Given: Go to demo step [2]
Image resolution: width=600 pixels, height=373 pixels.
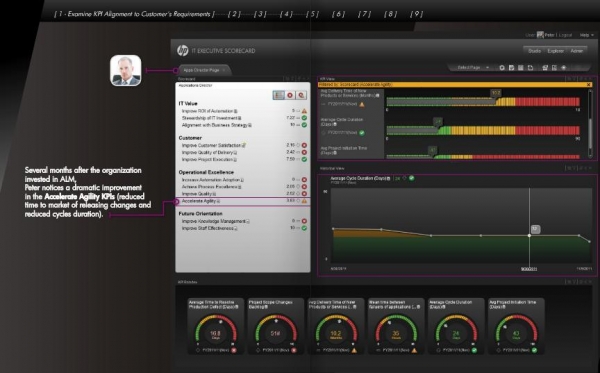Looking at the screenshot, I should (234, 14).
